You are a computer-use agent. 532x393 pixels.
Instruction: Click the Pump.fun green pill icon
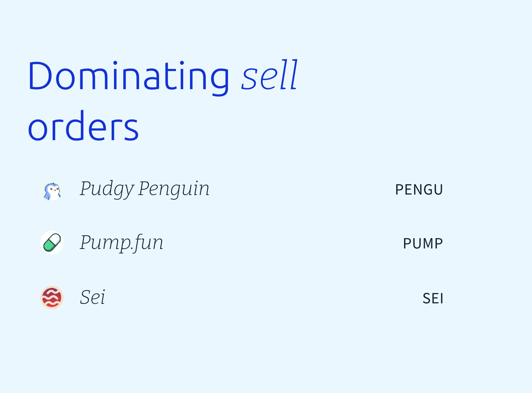52,243
